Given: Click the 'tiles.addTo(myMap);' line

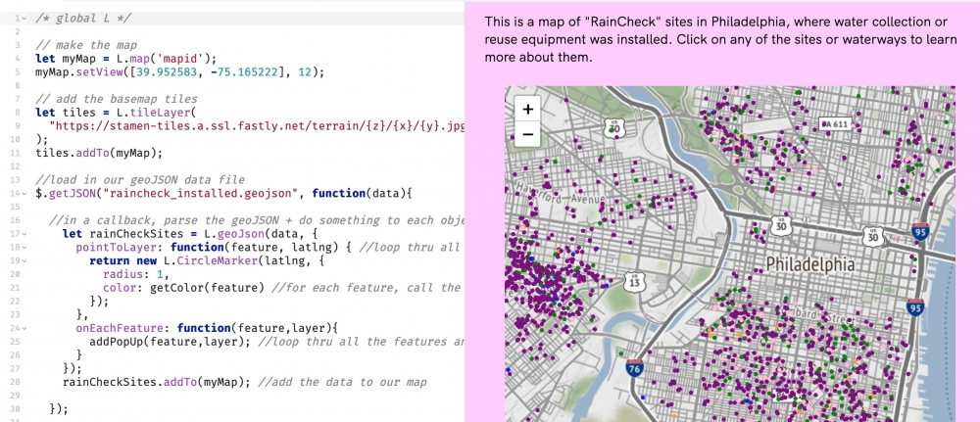Looking at the screenshot, I should 99,153.
